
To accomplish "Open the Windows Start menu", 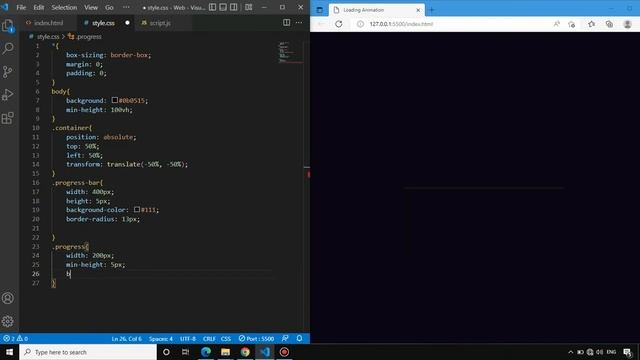I will [x=9, y=352].
